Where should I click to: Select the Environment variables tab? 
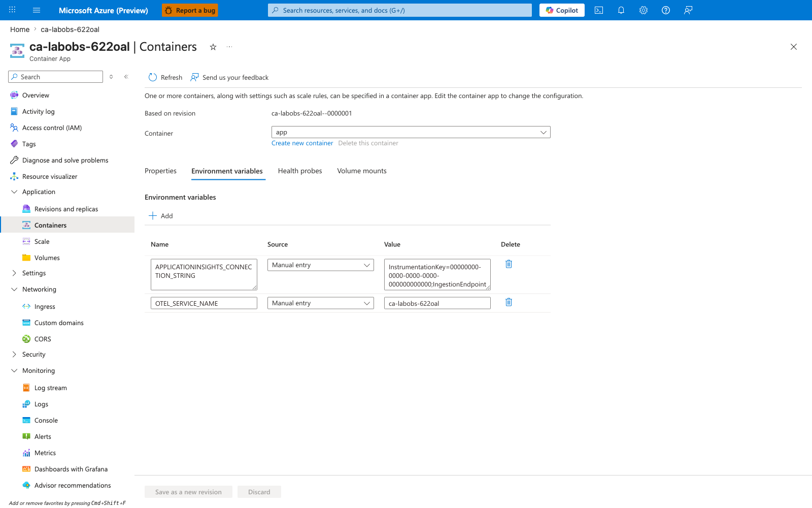227,171
